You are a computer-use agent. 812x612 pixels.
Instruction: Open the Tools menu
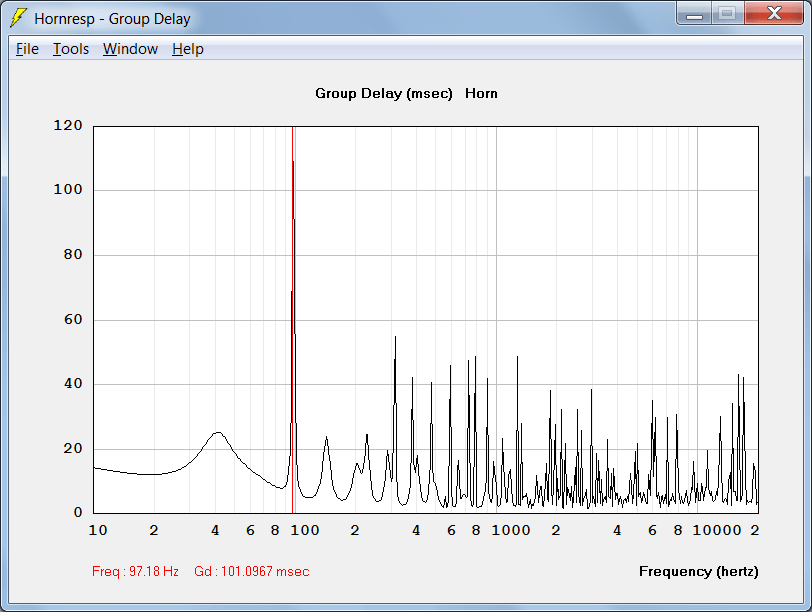click(x=71, y=49)
